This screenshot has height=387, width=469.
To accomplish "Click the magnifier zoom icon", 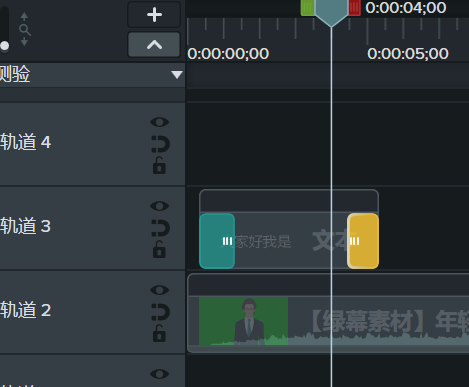I will pos(25,30).
